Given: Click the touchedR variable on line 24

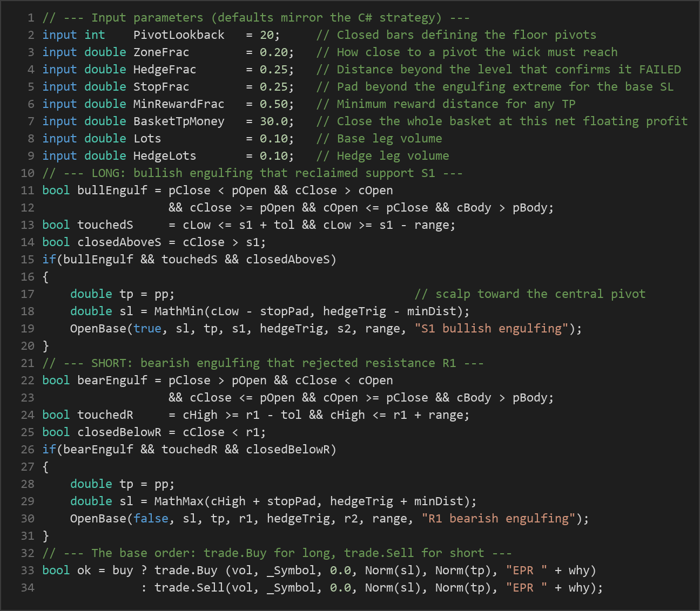Looking at the screenshot, I should tap(105, 415).
